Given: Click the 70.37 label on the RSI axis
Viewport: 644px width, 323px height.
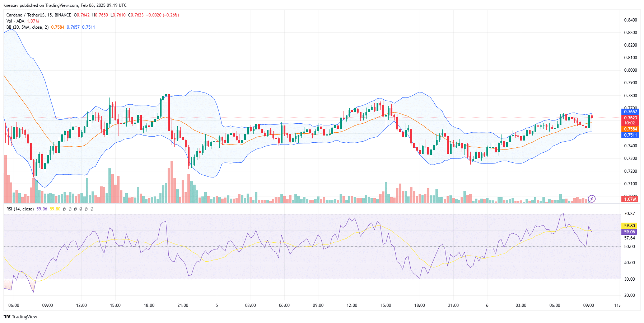Looking at the screenshot, I should [629, 214].
